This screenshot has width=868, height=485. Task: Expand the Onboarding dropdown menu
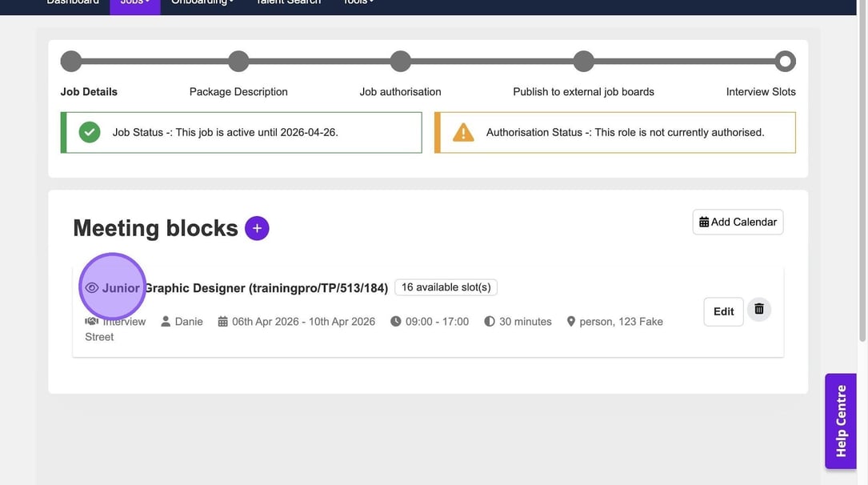coord(202,3)
